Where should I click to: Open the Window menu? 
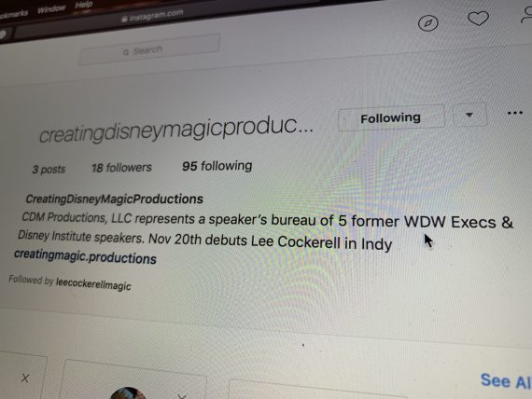[x=51, y=8]
